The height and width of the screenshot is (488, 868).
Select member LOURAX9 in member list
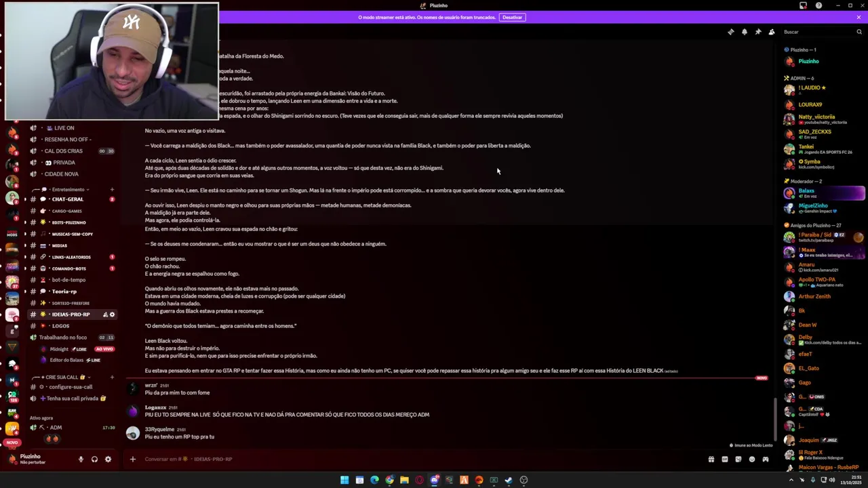pyautogui.click(x=823, y=105)
